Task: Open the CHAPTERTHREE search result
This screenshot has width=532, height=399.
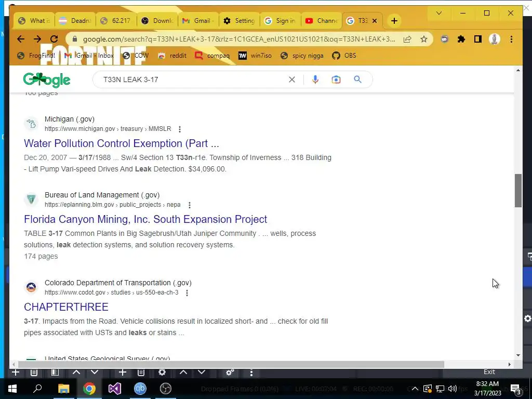Action: pyautogui.click(x=66, y=307)
